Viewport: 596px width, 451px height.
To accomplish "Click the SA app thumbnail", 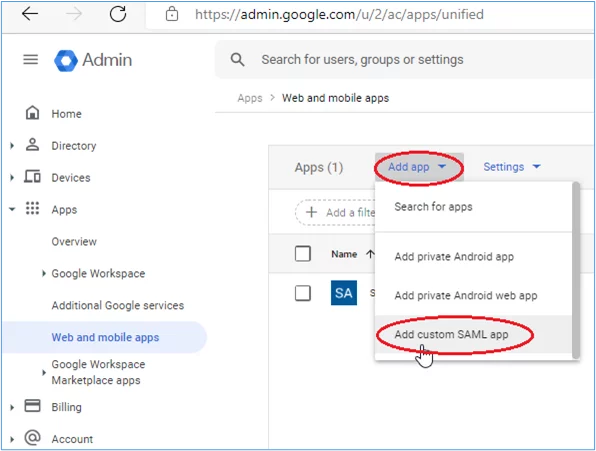I will coord(344,293).
